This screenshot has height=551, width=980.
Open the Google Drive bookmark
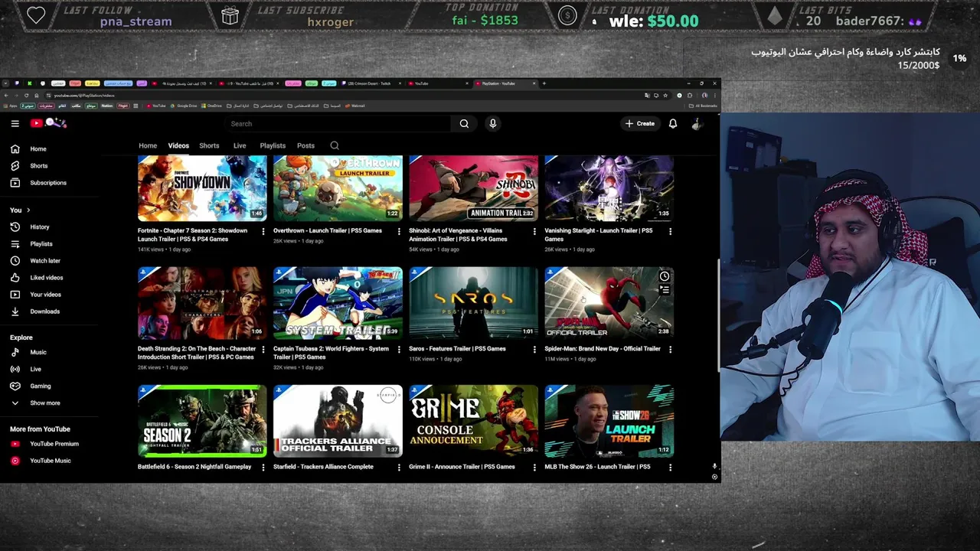click(x=184, y=106)
